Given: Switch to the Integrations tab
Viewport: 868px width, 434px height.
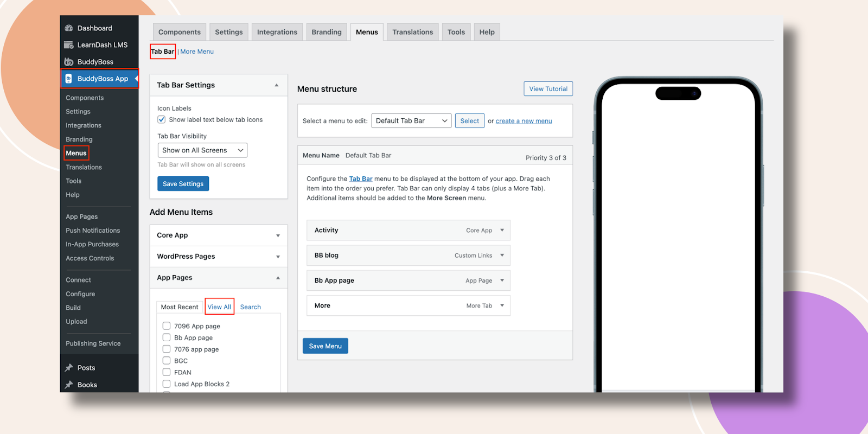Looking at the screenshot, I should pos(277,32).
